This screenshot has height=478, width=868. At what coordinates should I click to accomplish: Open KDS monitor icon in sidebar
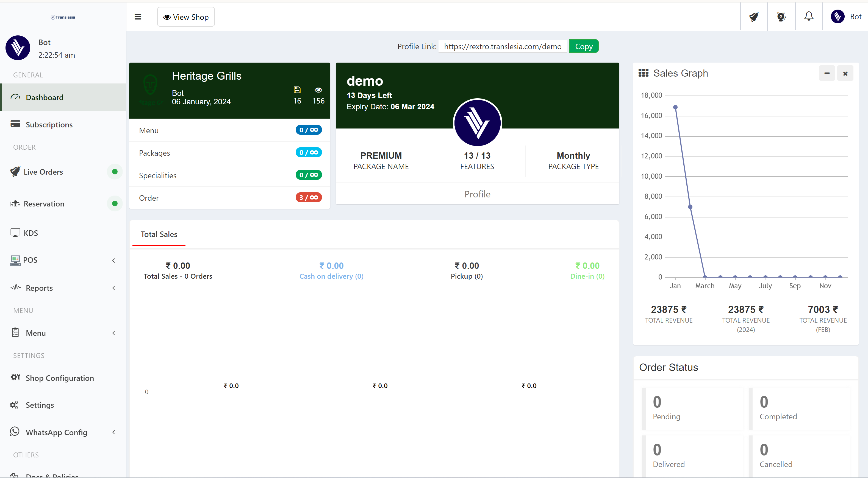(x=15, y=233)
